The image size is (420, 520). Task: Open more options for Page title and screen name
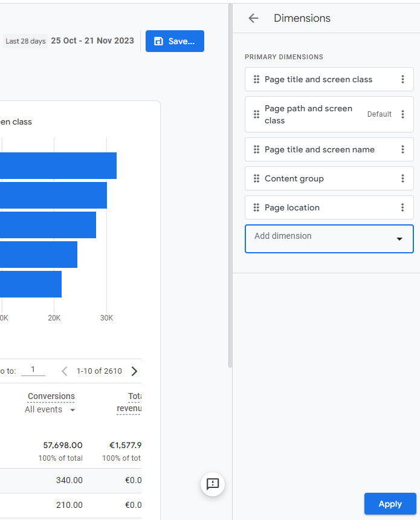tap(402, 149)
